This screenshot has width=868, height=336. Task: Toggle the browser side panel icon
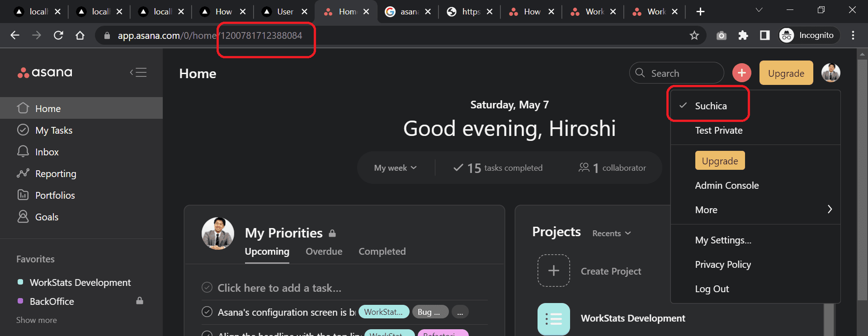764,35
